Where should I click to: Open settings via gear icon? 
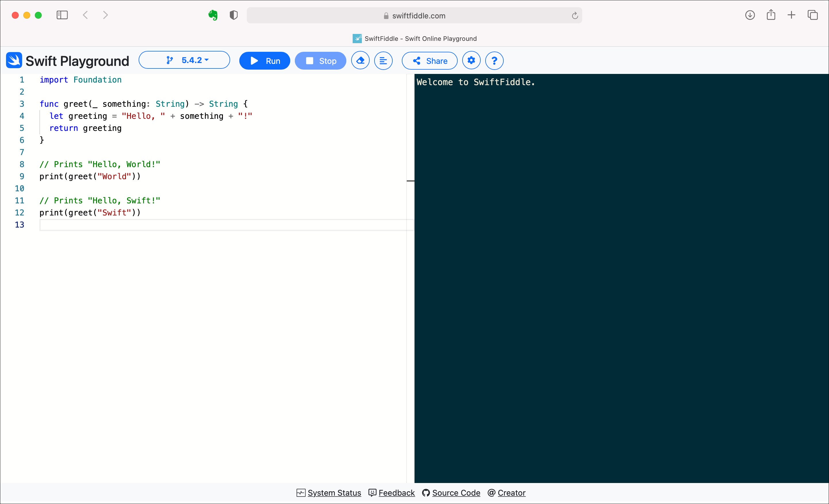(471, 61)
